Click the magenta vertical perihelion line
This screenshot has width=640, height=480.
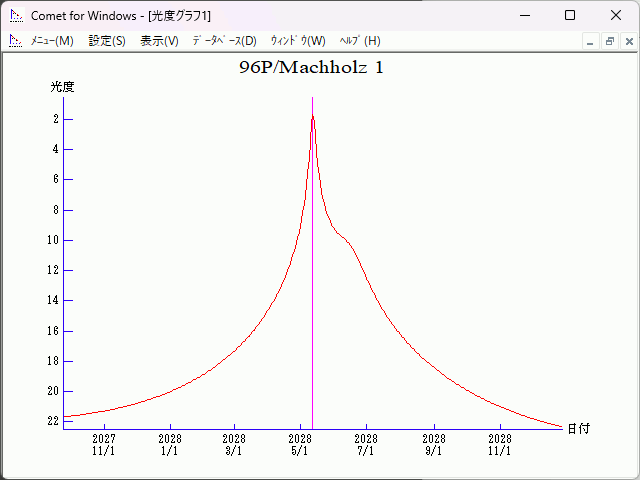[x=313, y=300]
